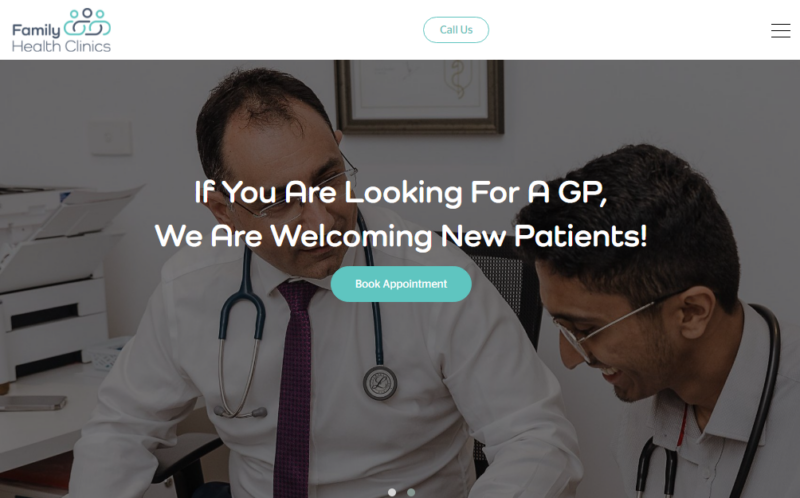Click the "Family" word in the logo
Image resolution: width=800 pixels, height=498 pixels.
click(x=36, y=31)
